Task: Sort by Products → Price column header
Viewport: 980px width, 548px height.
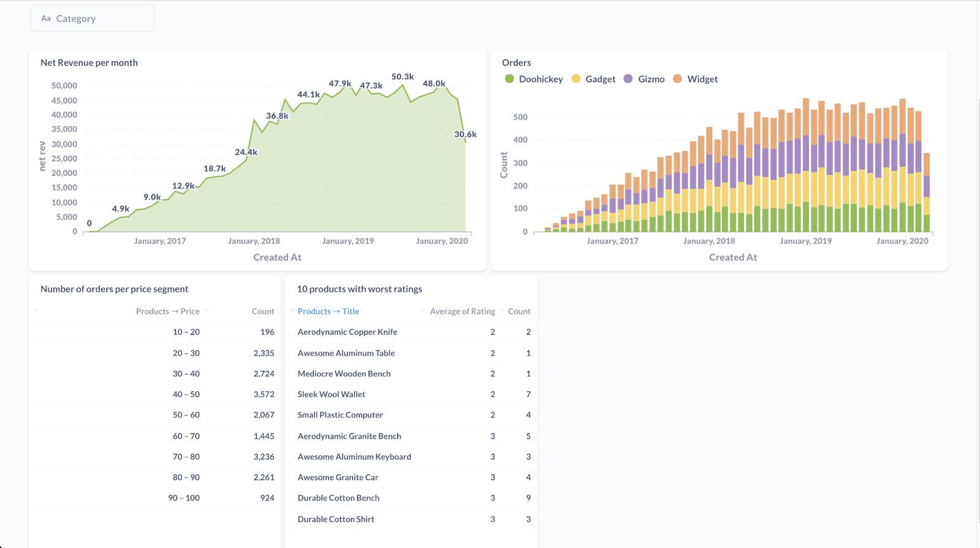Action: pos(167,311)
